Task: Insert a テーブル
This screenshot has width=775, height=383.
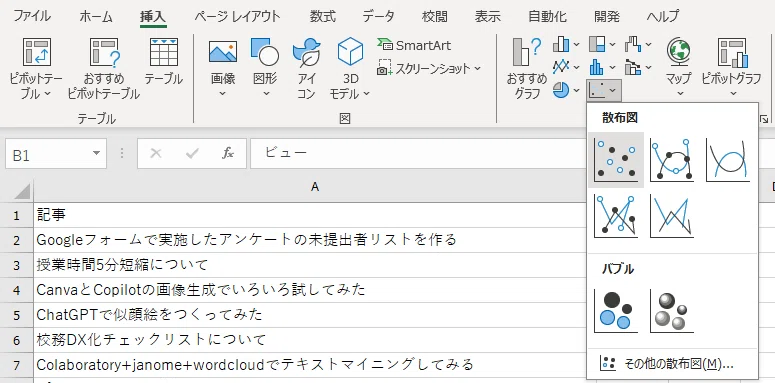Action: (164, 62)
